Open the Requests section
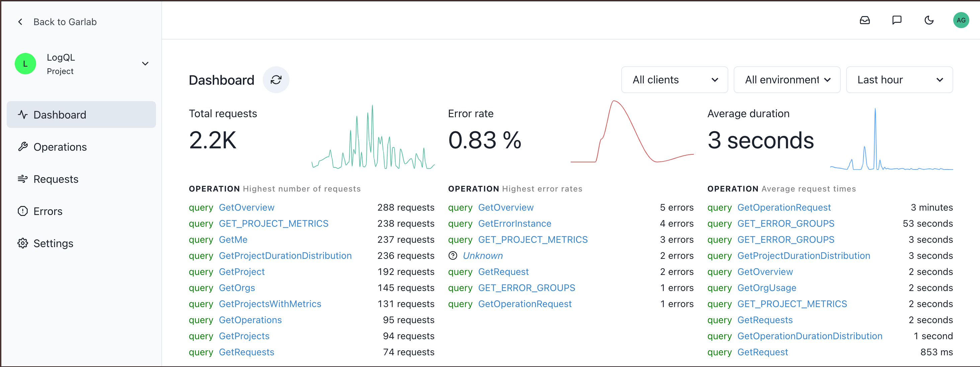 click(x=56, y=179)
